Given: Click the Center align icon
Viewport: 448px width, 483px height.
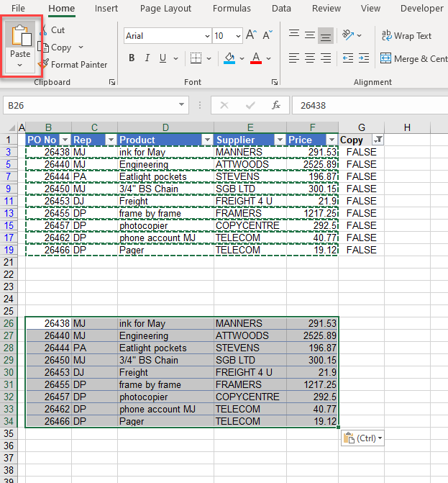Looking at the screenshot, I should coord(310,58).
